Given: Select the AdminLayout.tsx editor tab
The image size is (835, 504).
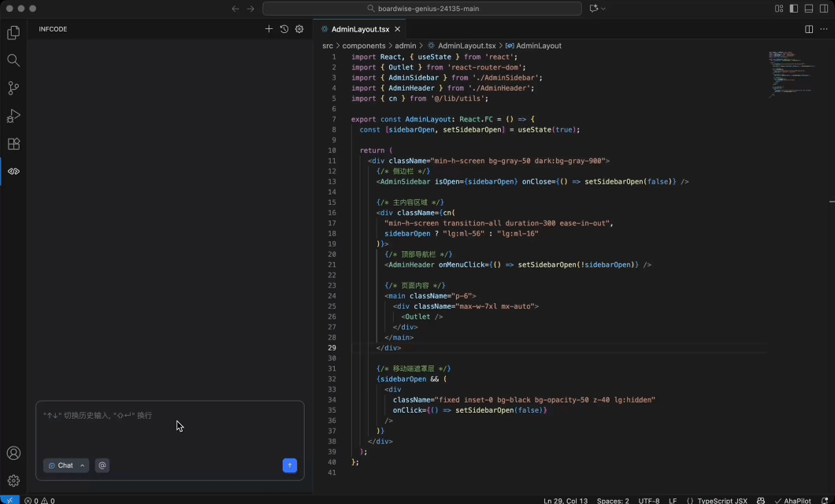Looking at the screenshot, I should 360,29.
